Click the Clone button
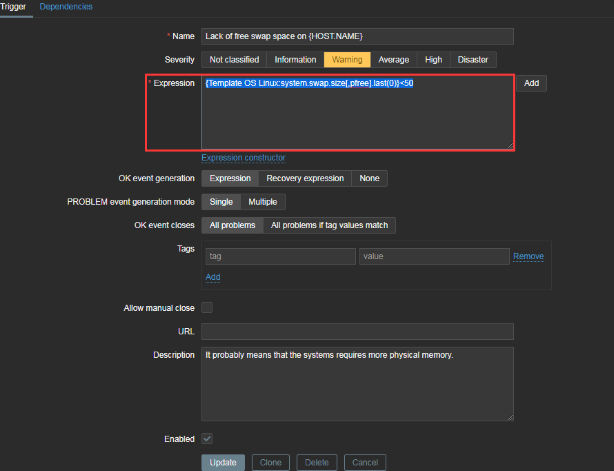 [269, 462]
